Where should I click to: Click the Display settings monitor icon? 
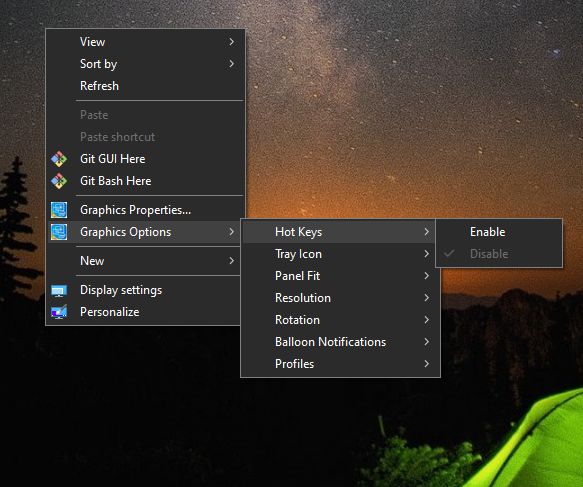(59, 290)
